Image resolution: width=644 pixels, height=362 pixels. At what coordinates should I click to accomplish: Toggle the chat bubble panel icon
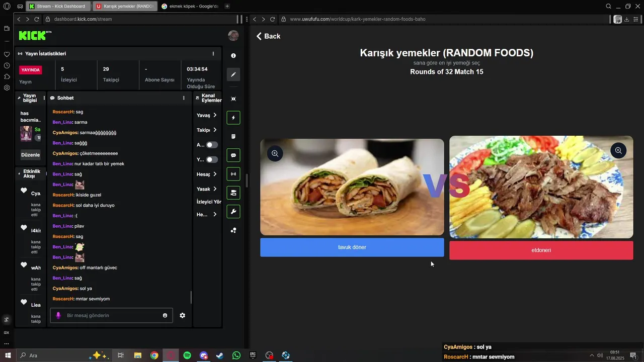pyautogui.click(x=233, y=155)
